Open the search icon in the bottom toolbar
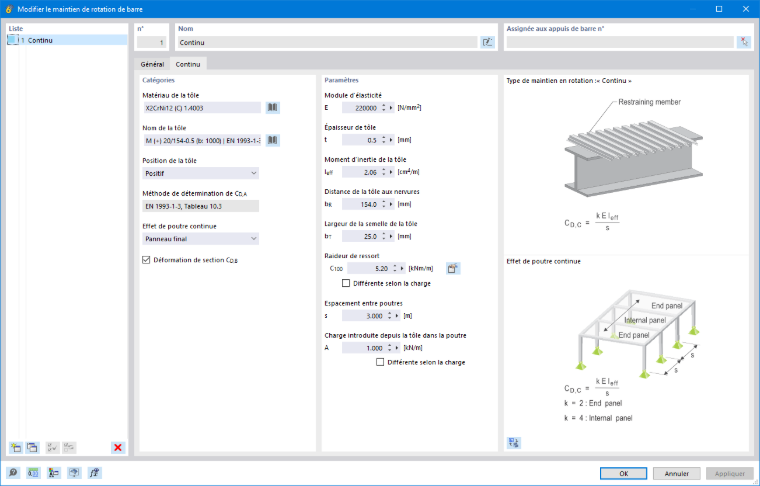This screenshot has height=486, width=760. coord(13,473)
